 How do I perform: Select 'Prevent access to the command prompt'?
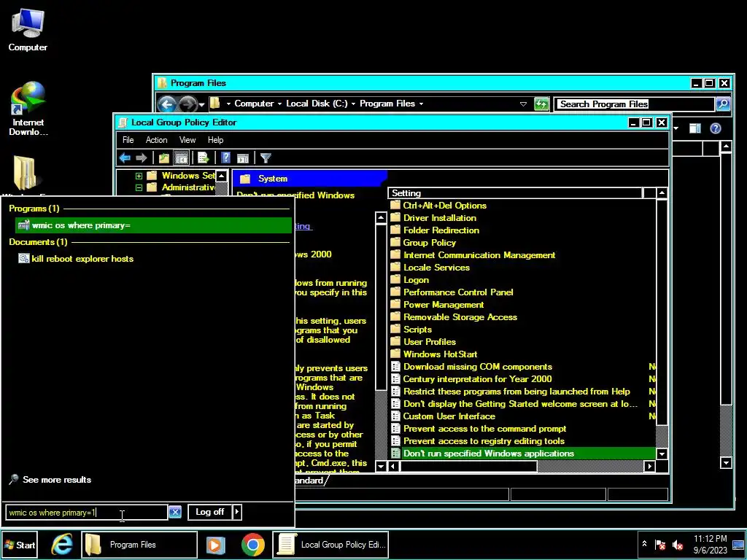coord(479,429)
